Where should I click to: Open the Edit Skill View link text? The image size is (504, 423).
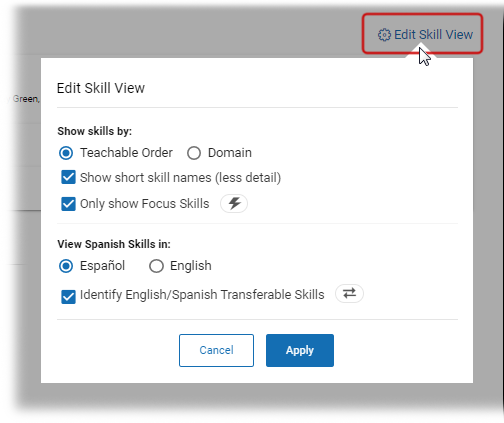433,35
